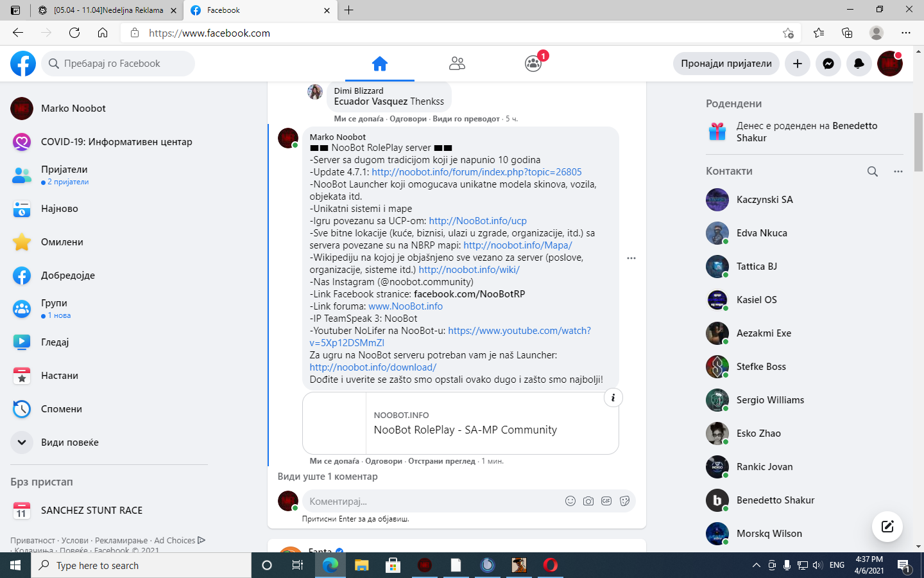The image size is (924, 578).
Task: Open the Messenger icon
Action: (828, 64)
